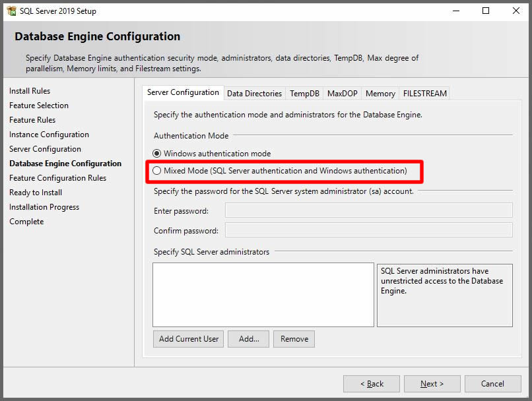Open the Data Directories tab
532x401 pixels.
(x=254, y=94)
